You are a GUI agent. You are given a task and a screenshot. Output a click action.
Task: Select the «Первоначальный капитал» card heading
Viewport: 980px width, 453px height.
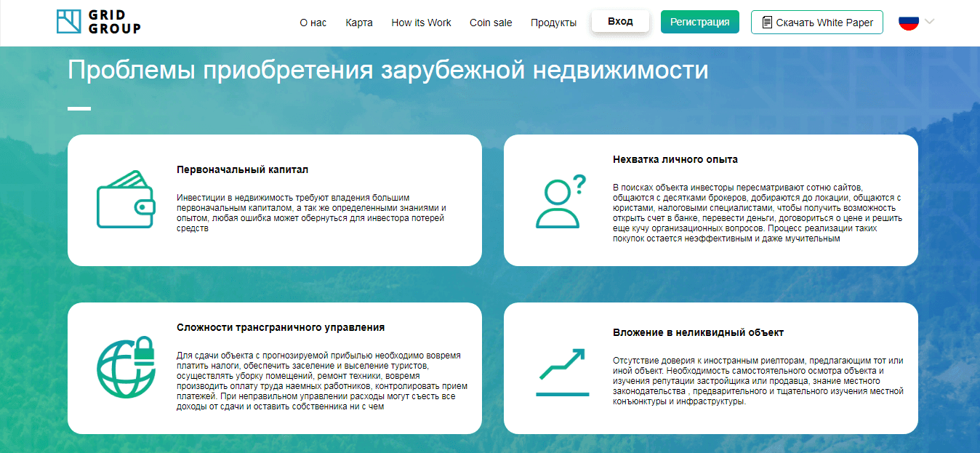click(x=242, y=169)
